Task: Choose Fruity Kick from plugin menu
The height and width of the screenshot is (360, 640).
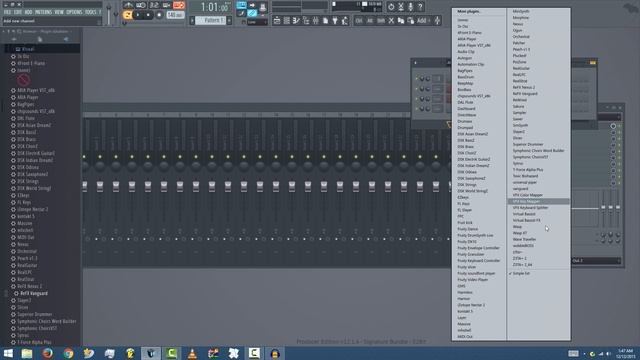Action: [x=465, y=223]
